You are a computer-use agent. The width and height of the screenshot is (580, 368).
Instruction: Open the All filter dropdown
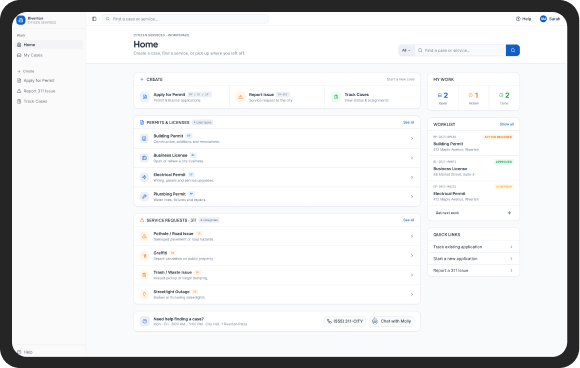tap(406, 50)
